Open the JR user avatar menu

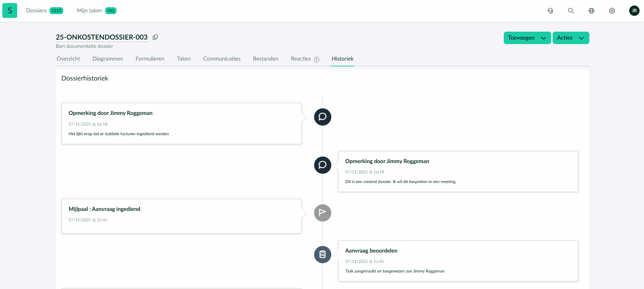[634, 11]
